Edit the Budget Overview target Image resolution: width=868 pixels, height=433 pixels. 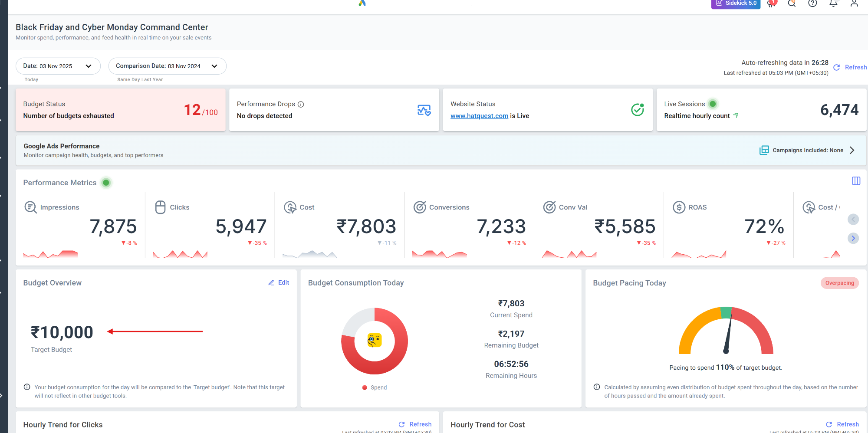pos(279,282)
